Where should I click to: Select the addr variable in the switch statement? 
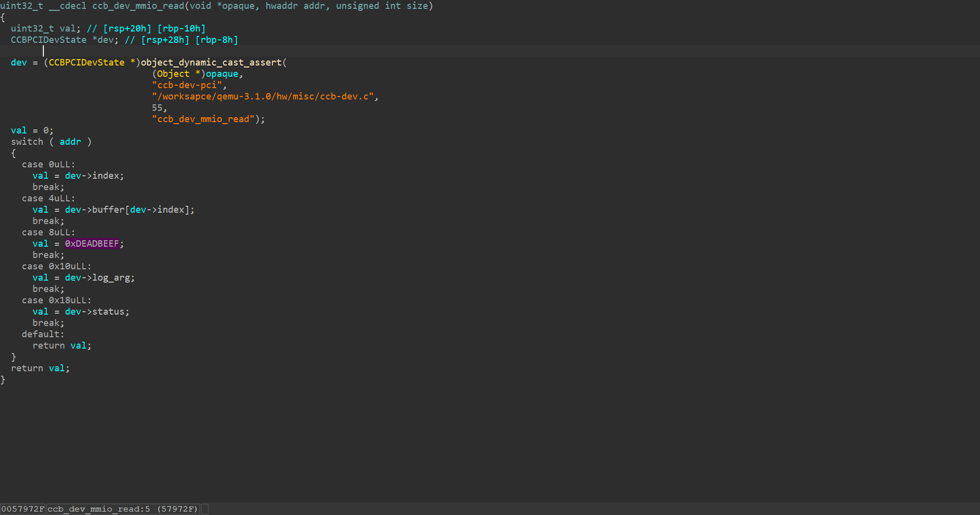click(70, 142)
